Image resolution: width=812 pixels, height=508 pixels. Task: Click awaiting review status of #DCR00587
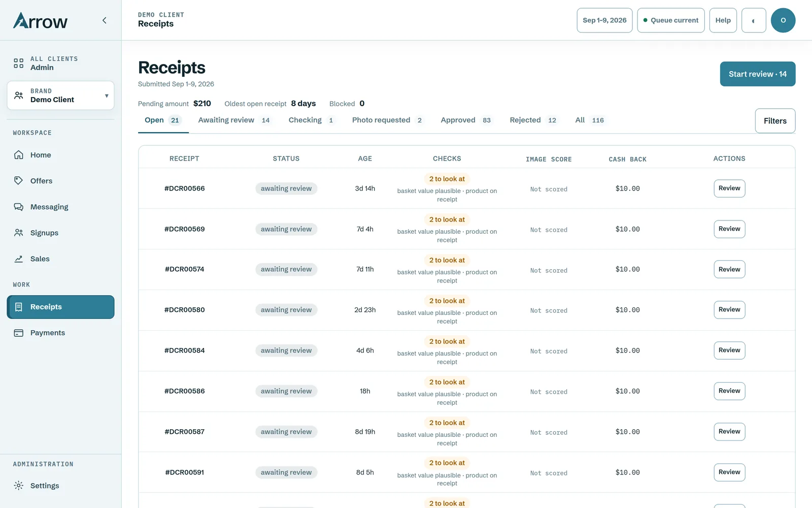point(286,432)
